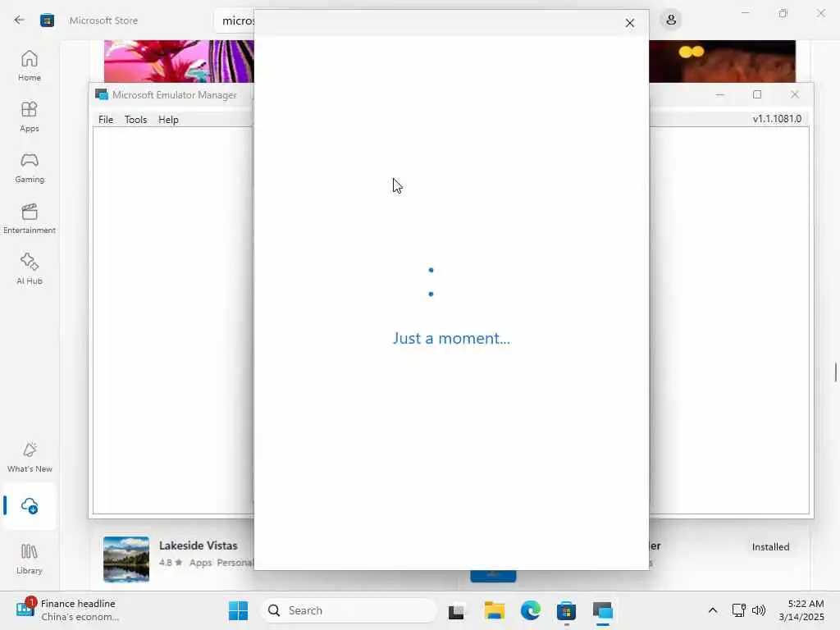Close the "Just a moment" dialog

(x=629, y=23)
